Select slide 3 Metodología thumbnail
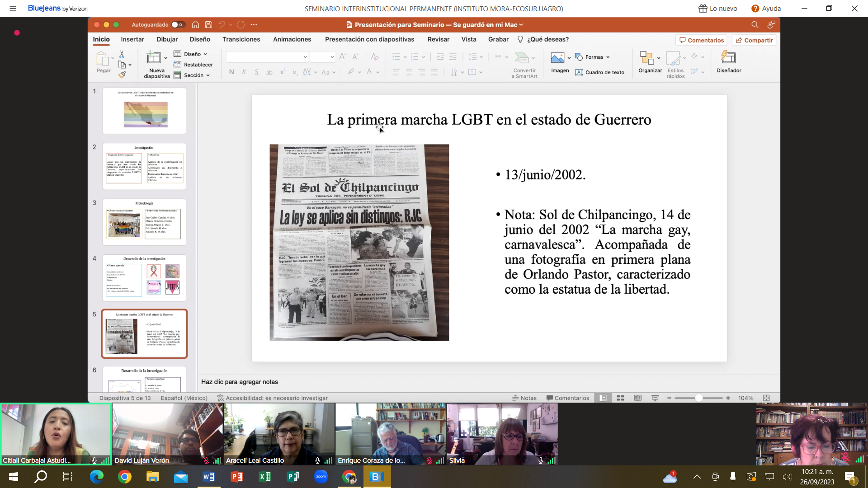The image size is (868, 488). coord(144,222)
